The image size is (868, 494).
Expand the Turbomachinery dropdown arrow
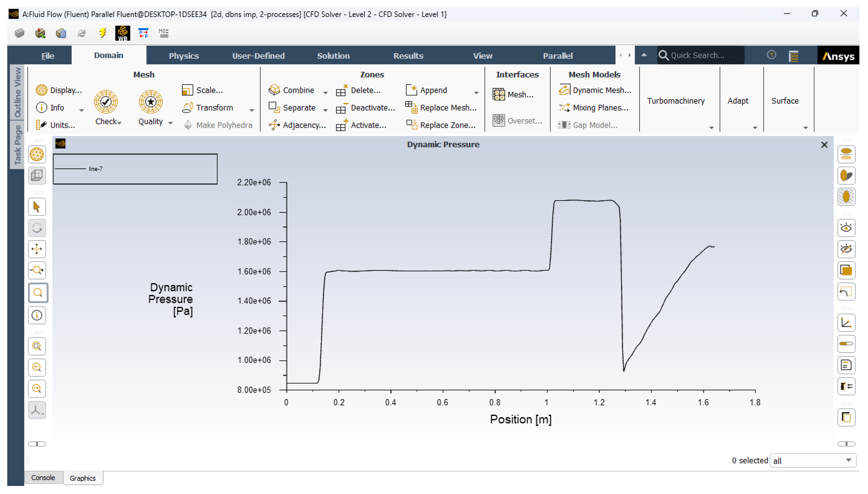click(711, 128)
